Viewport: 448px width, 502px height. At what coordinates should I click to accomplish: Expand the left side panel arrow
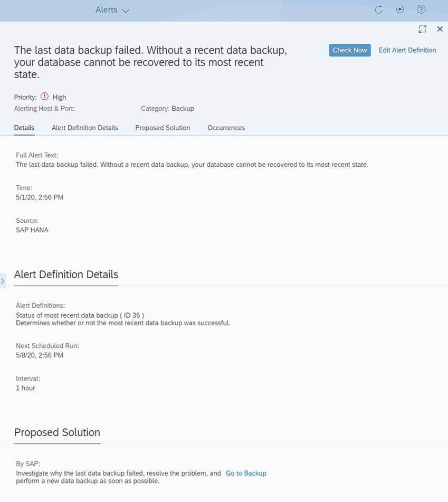pyautogui.click(x=3, y=281)
